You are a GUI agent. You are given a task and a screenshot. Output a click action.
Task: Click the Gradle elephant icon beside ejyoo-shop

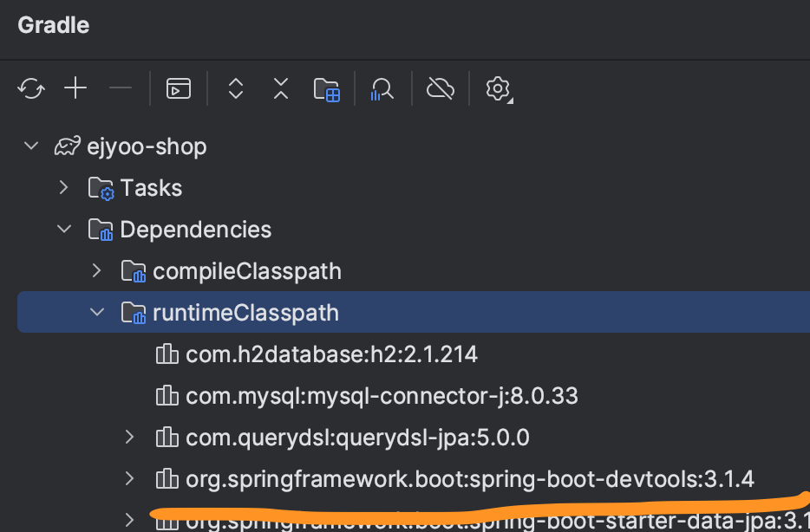coord(68,146)
